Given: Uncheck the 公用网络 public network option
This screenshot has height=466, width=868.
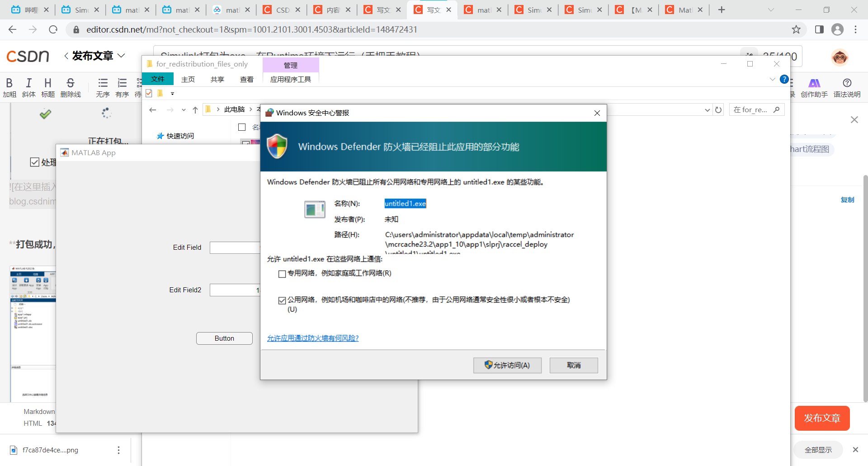Looking at the screenshot, I should click(x=282, y=300).
